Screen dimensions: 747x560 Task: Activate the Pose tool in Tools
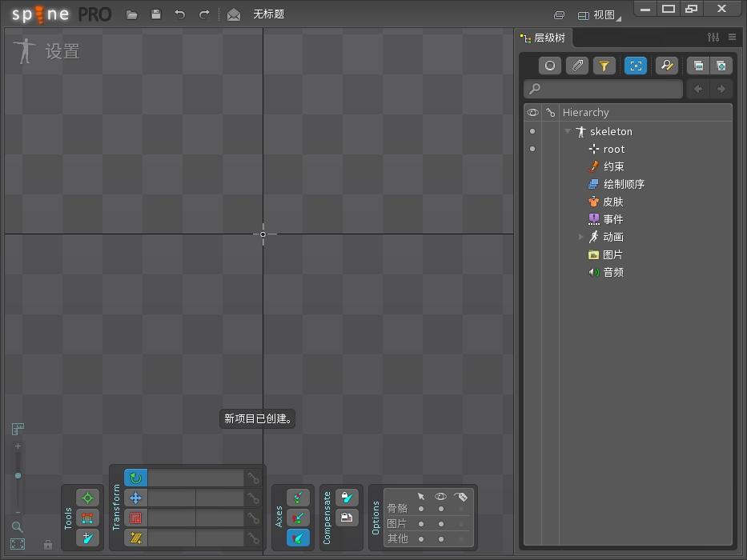pos(87,498)
